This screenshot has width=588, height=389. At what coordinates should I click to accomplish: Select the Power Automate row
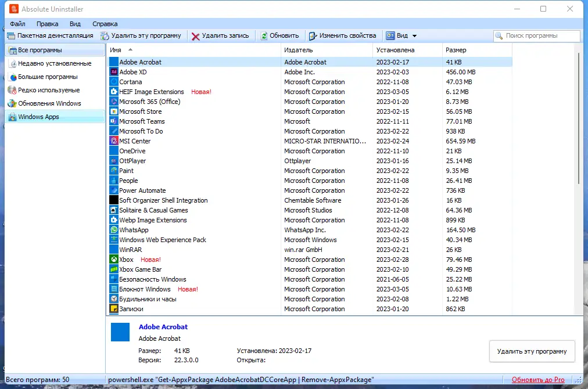(x=310, y=190)
